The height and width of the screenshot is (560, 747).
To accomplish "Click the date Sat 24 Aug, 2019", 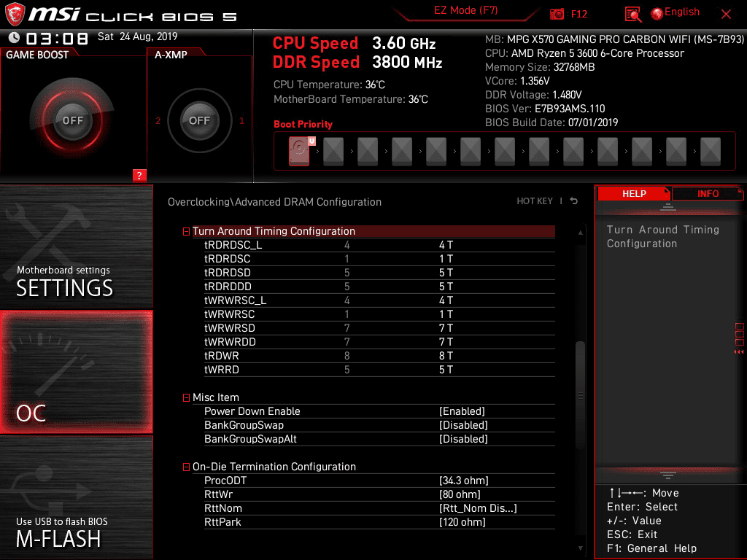I will pos(138,36).
